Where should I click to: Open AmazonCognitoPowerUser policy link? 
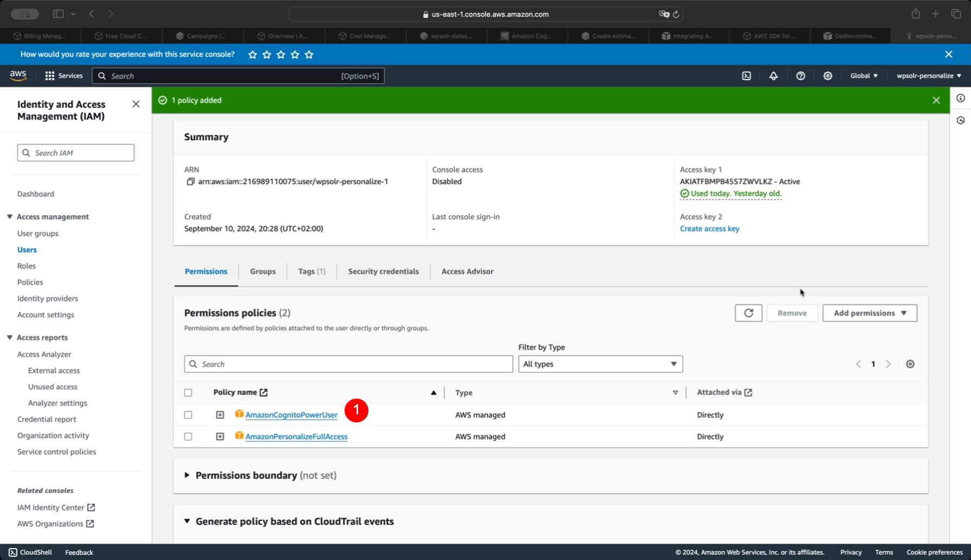pyautogui.click(x=291, y=415)
